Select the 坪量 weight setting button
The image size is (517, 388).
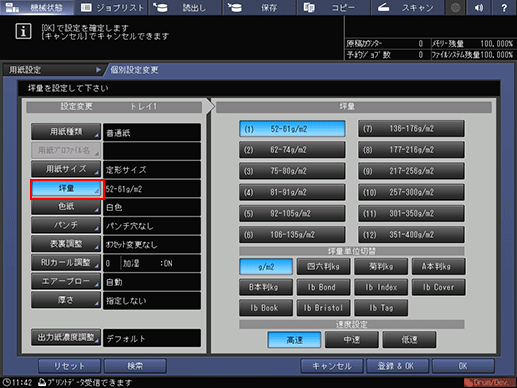click(x=67, y=189)
